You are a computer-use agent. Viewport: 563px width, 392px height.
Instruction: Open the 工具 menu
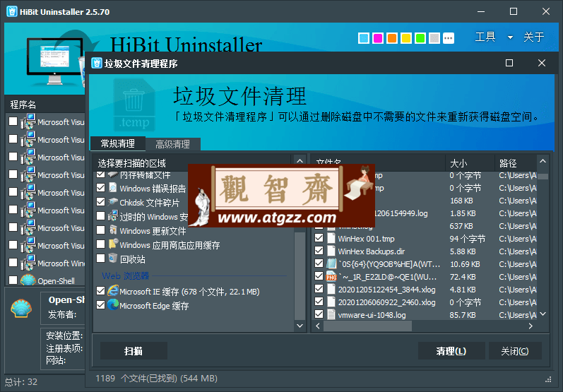click(x=485, y=37)
